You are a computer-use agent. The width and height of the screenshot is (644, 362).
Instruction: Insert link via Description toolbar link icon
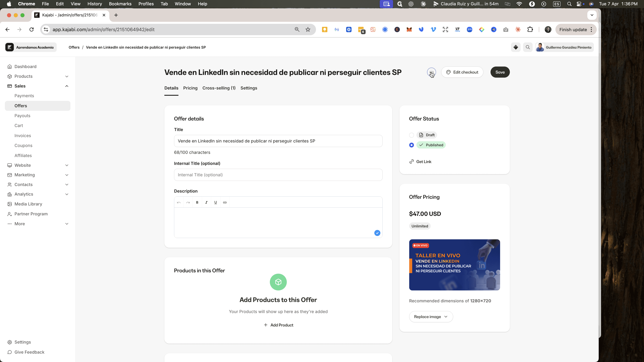225,202
